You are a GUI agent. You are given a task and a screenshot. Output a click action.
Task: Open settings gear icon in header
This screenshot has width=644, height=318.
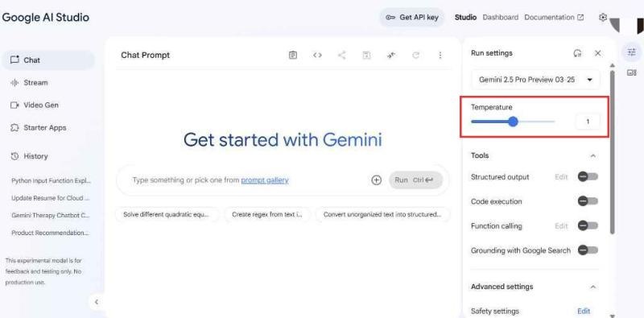(602, 17)
